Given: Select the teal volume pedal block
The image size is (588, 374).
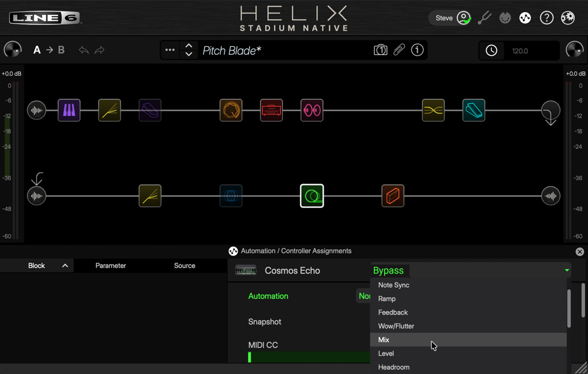Looking at the screenshot, I should [x=474, y=110].
